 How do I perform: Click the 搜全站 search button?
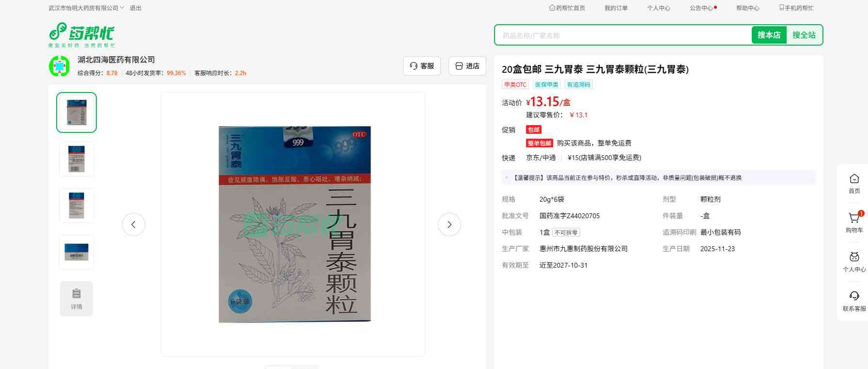pos(804,35)
